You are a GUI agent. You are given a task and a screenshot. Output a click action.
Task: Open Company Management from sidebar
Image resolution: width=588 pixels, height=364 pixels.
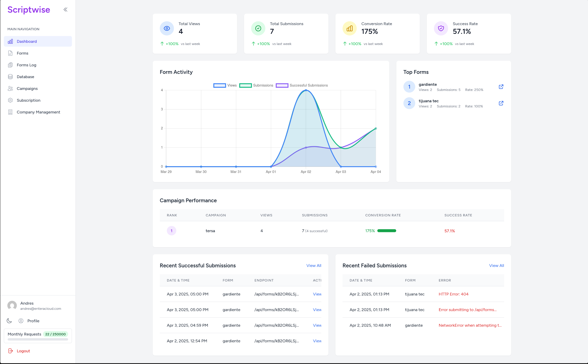point(38,112)
